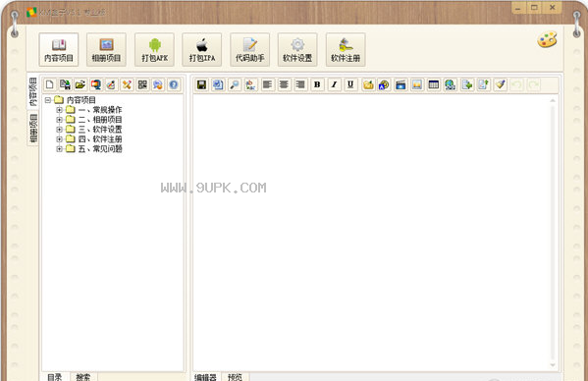Switch to the 编辑器 editor tab
Image resolution: width=588 pixels, height=381 pixels.
click(206, 377)
